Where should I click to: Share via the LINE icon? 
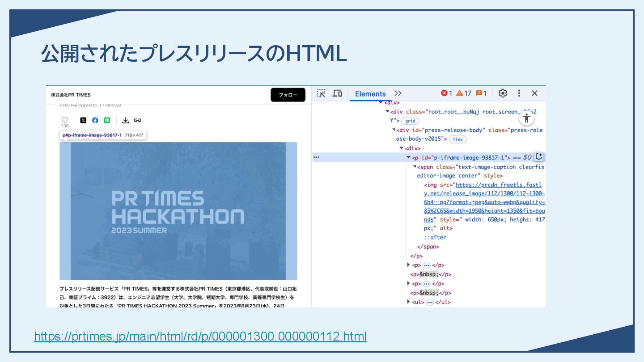coord(107,120)
